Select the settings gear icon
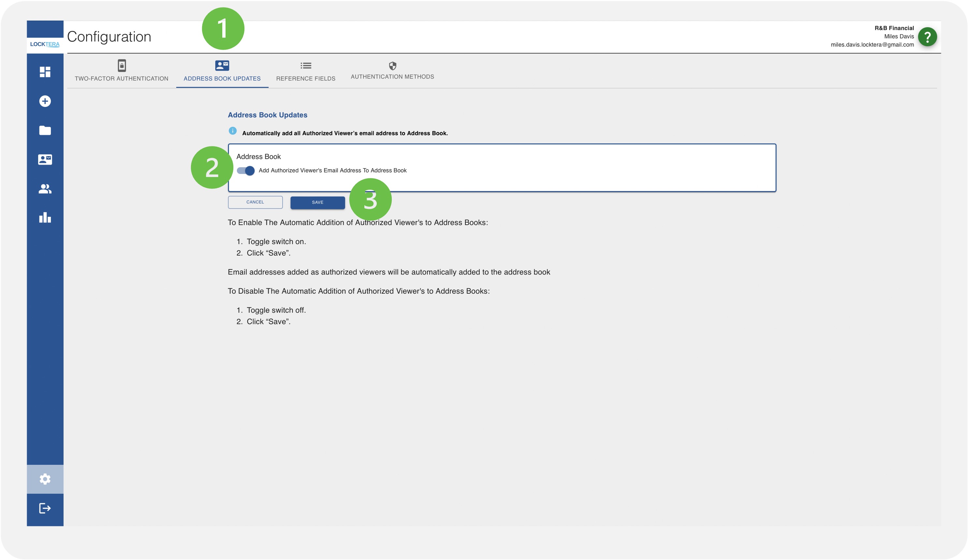The image size is (968, 560). pyautogui.click(x=45, y=479)
